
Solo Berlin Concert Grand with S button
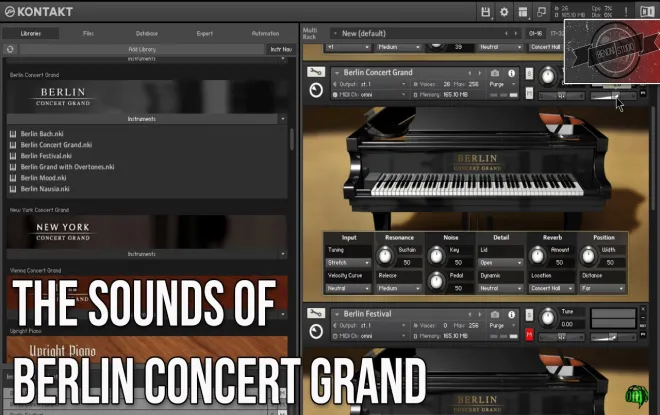(529, 74)
